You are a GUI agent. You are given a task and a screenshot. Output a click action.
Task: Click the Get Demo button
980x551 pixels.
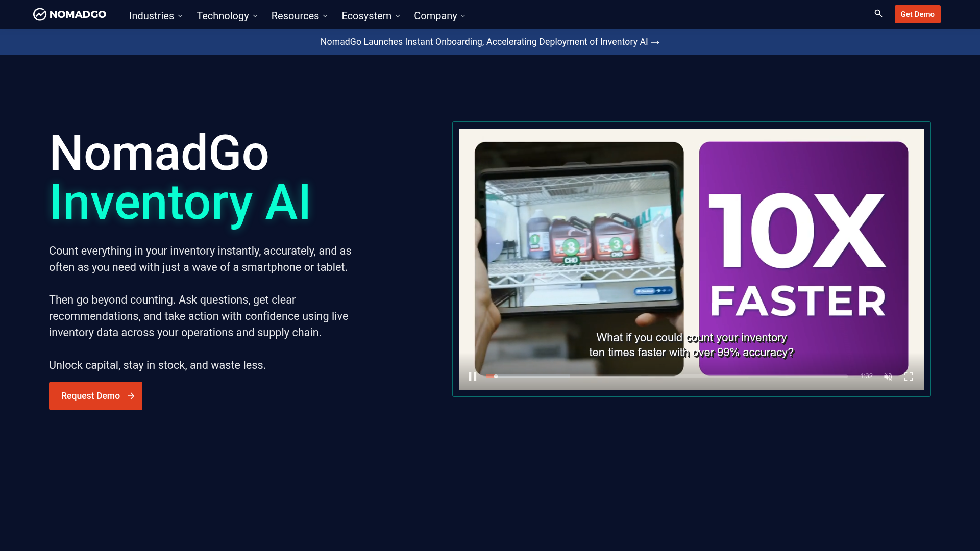tap(918, 14)
